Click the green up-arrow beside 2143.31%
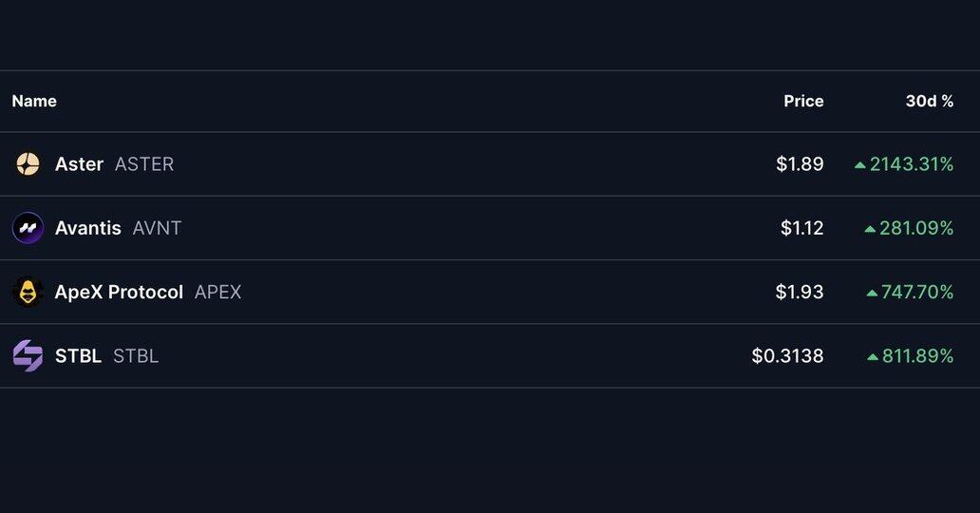 [860, 165]
